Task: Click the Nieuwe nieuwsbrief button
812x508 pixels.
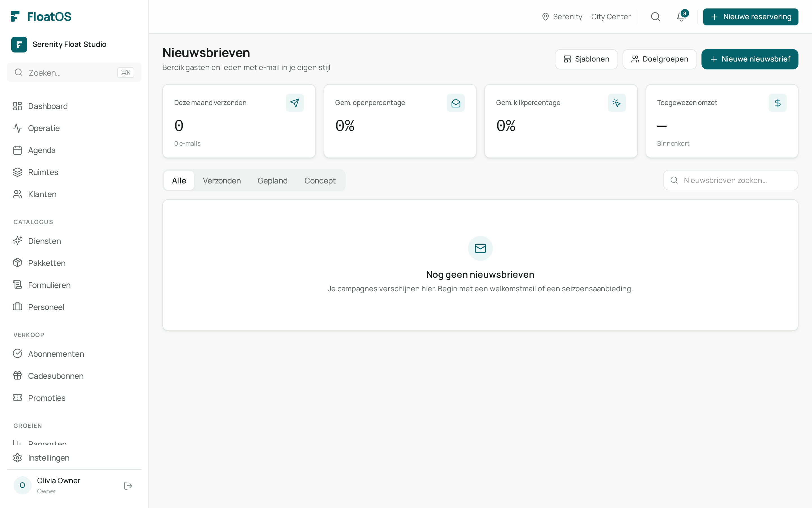Action: pos(750,59)
